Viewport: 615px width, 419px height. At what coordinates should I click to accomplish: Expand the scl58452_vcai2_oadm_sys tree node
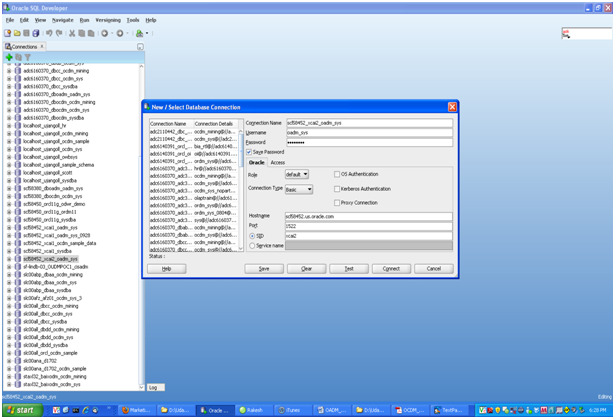[9, 258]
